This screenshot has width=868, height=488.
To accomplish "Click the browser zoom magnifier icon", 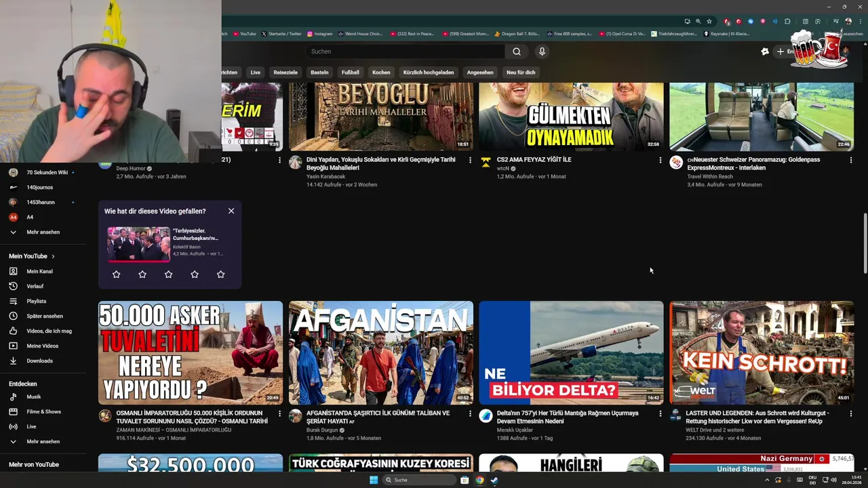I will pos(698,21).
